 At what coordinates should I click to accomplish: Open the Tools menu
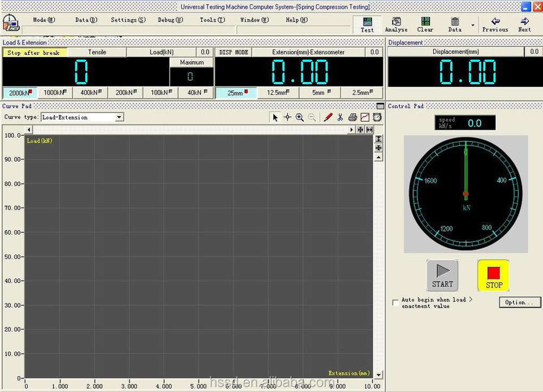coord(212,20)
